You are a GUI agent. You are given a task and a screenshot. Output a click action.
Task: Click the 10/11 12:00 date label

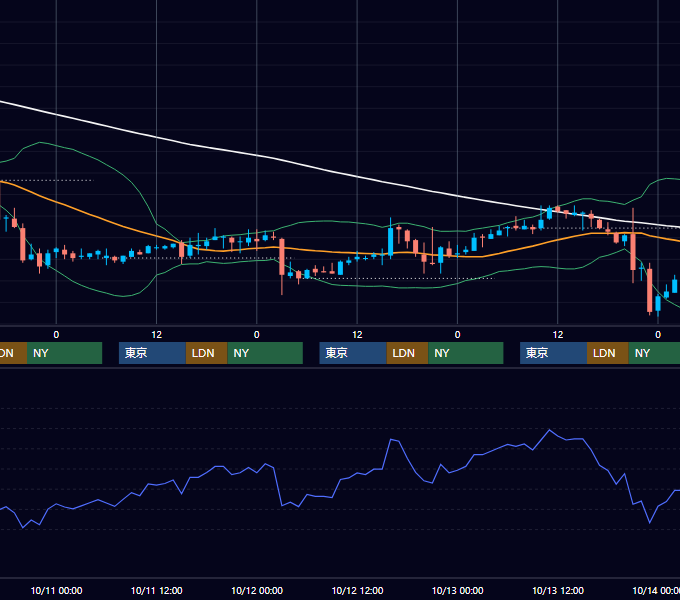(x=157, y=590)
